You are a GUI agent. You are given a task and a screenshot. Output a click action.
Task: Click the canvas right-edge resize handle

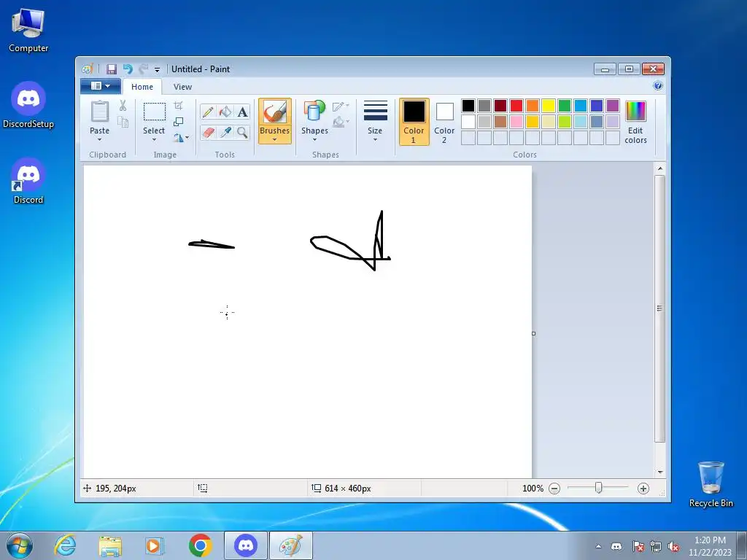[533, 333]
